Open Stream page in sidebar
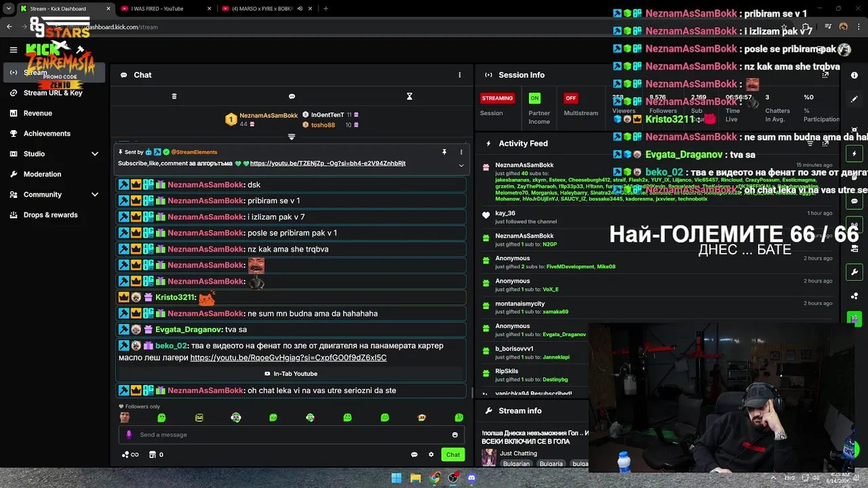Image resolution: width=868 pixels, height=488 pixels. point(54,73)
